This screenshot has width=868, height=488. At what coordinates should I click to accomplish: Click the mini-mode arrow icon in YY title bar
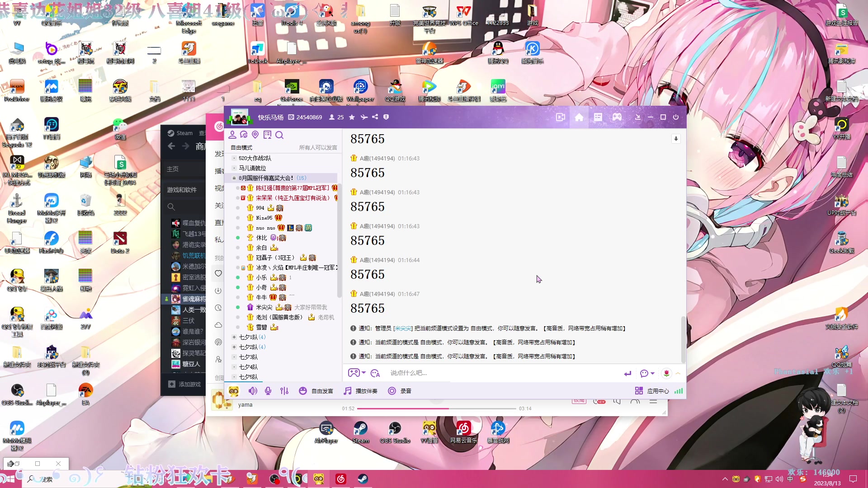(x=638, y=117)
